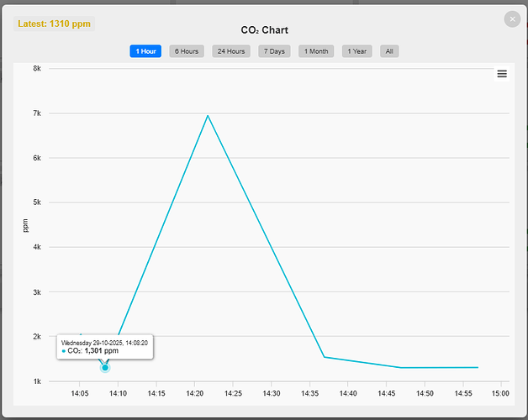Click the 15:00 x-axis label

coord(500,393)
